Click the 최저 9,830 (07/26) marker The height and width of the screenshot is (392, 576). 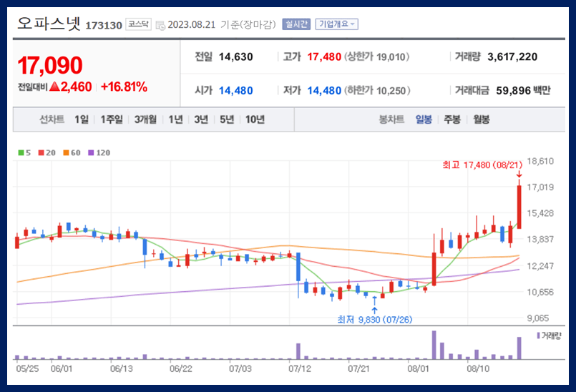[x=375, y=320]
